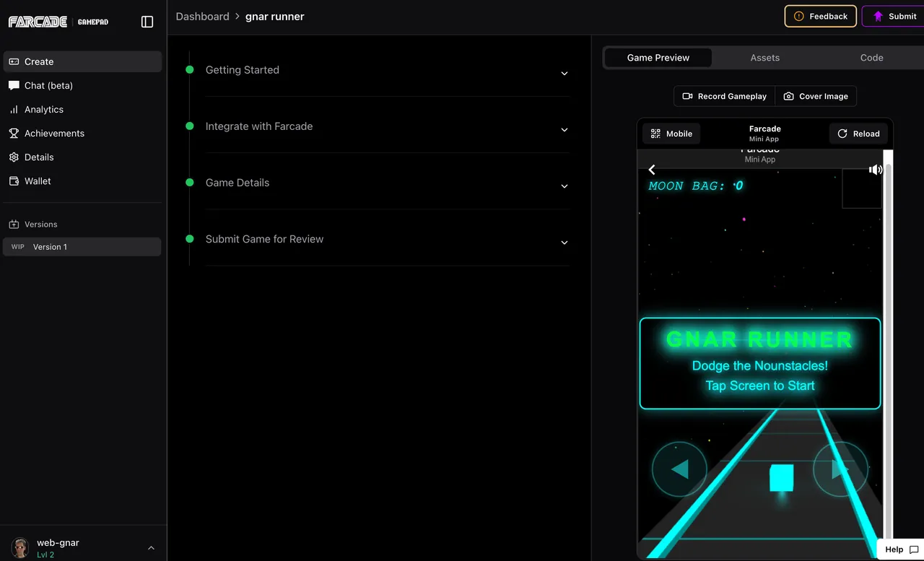Switch to Assets tab
Viewport: 924px width, 561px height.
coord(765,58)
